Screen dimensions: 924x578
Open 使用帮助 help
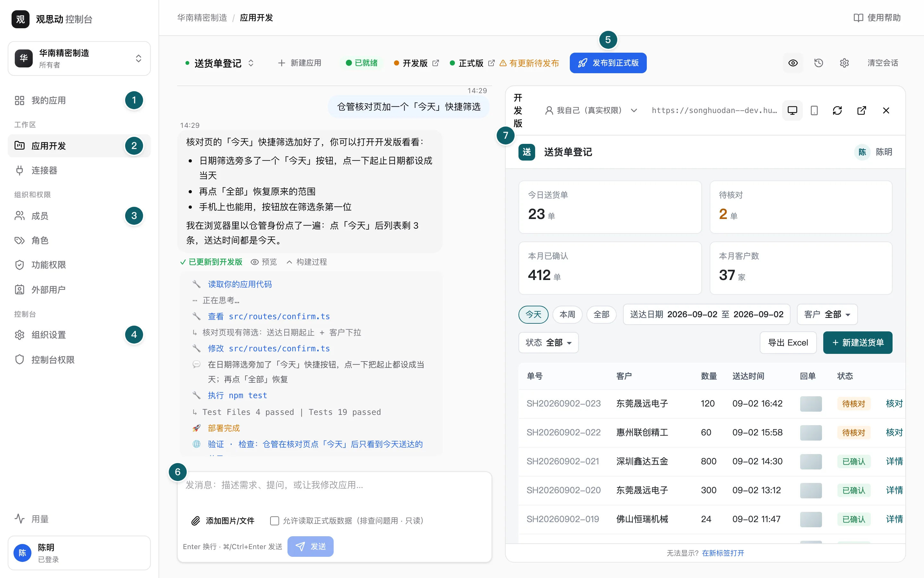click(877, 18)
